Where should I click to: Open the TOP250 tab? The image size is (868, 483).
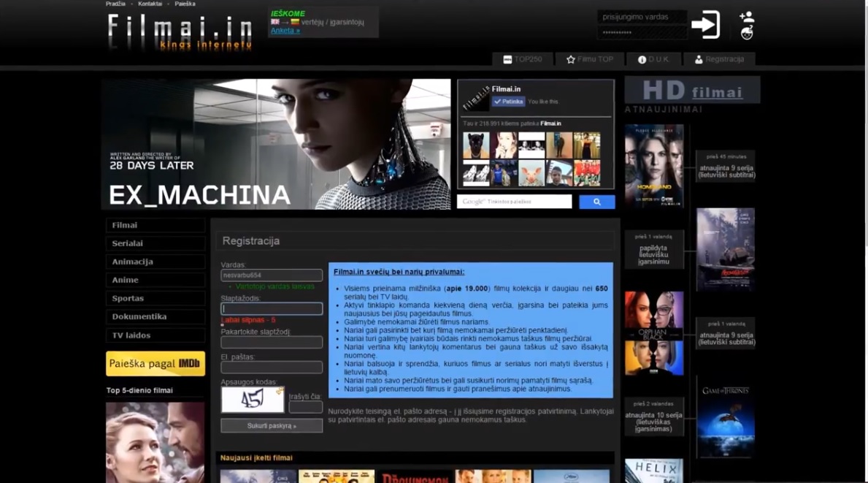click(523, 59)
